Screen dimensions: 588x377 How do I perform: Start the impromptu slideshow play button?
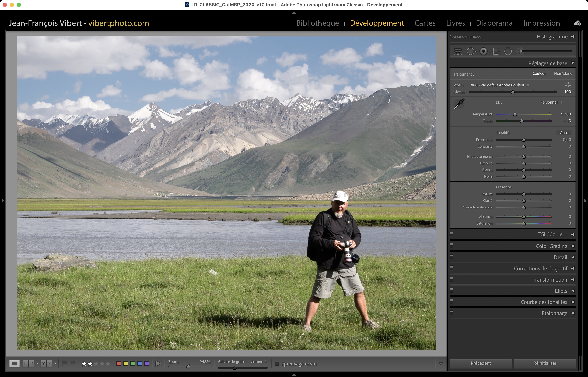pyautogui.click(x=158, y=364)
